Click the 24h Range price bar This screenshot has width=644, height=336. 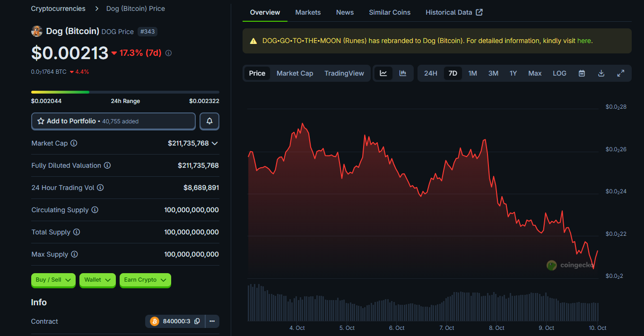point(125,92)
